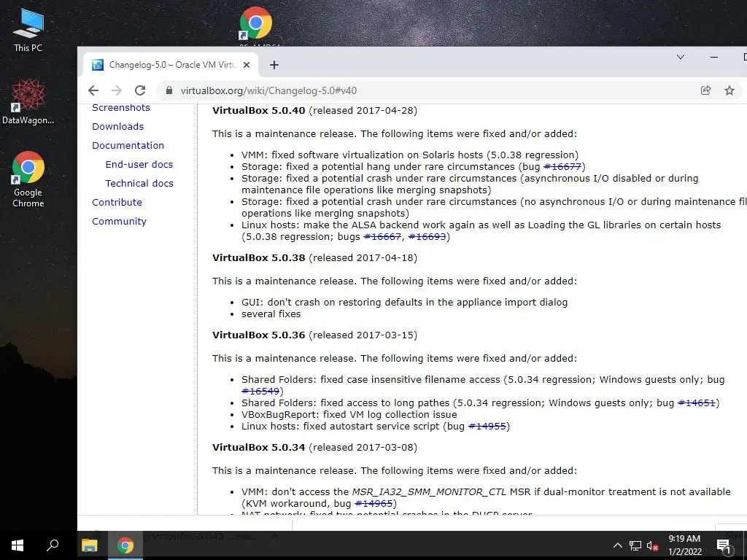This screenshot has height=560, width=747.
Task: Open a new Chrome tab
Action: click(274, 65)
